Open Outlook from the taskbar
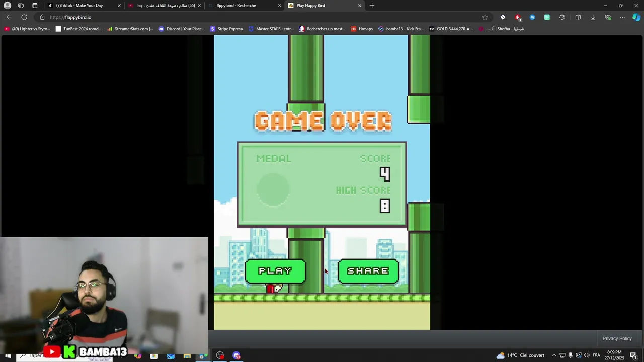The image size is (644, 362). (171, 356)
